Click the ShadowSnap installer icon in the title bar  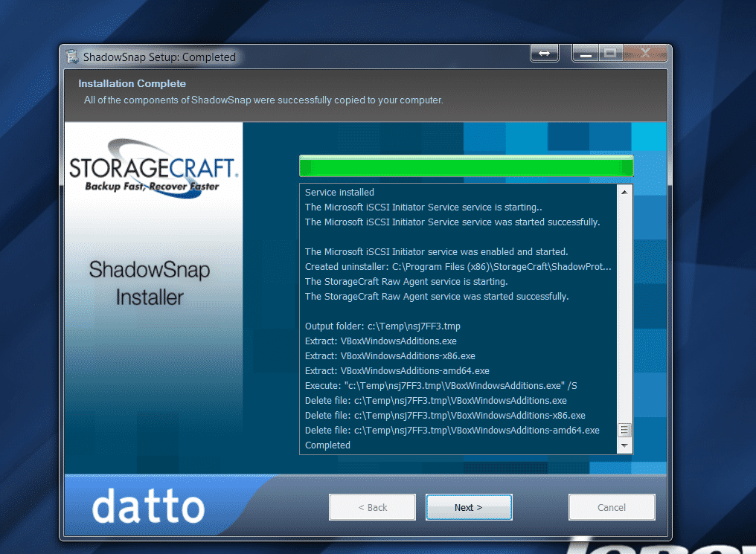pyautogui.click(x=72, y=57)
